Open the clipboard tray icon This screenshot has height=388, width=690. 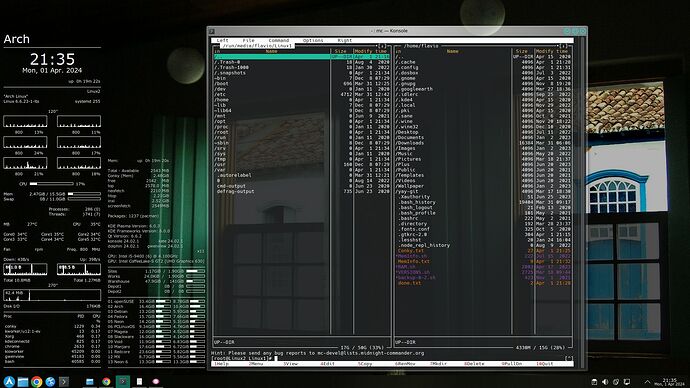pyautogui.click(x=594, y=382)
